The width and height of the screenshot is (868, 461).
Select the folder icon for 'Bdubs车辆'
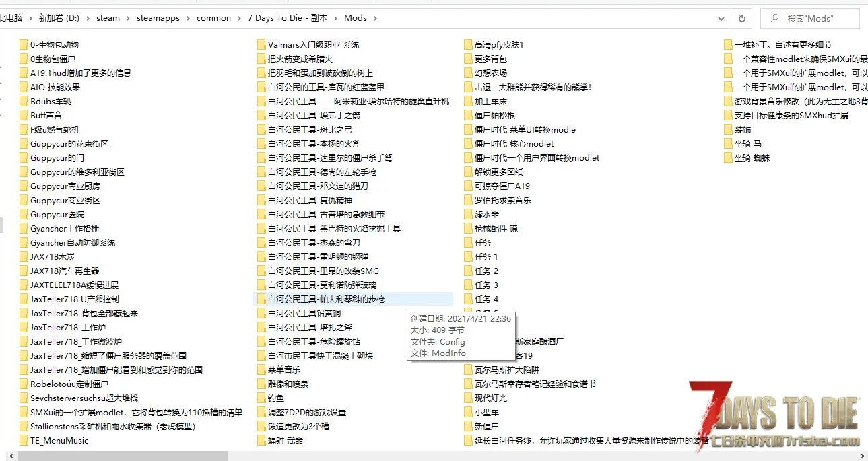point(24,102)
